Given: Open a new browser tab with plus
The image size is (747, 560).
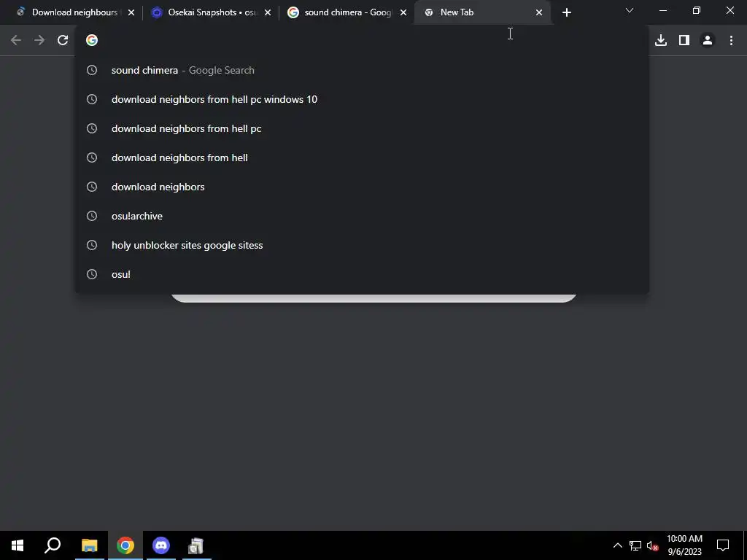Looking at the screenshot, I should point(566,12).
